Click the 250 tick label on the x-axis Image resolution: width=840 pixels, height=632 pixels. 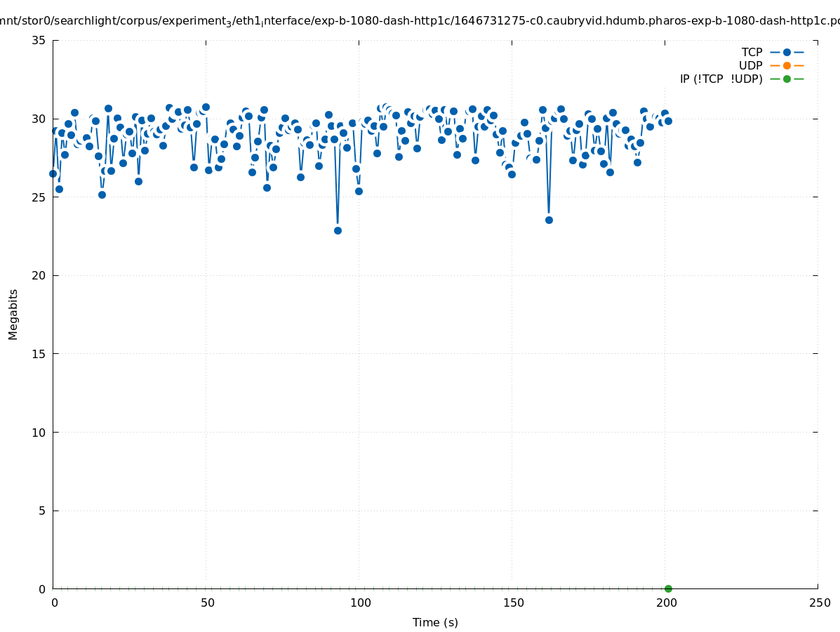pyautogui.click(x=819, y=603)
